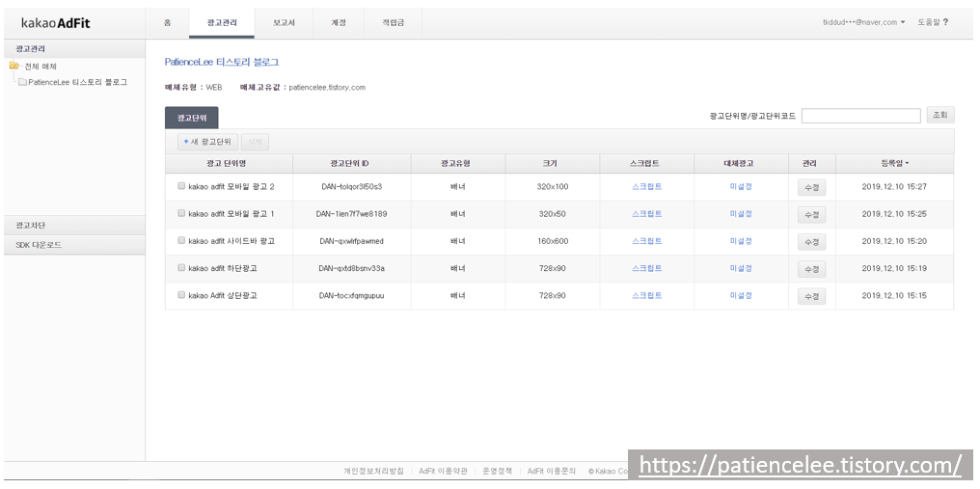Open 스크립트 link for 하단광고
This screenshot has height=489, width=980.
point(647,268)
